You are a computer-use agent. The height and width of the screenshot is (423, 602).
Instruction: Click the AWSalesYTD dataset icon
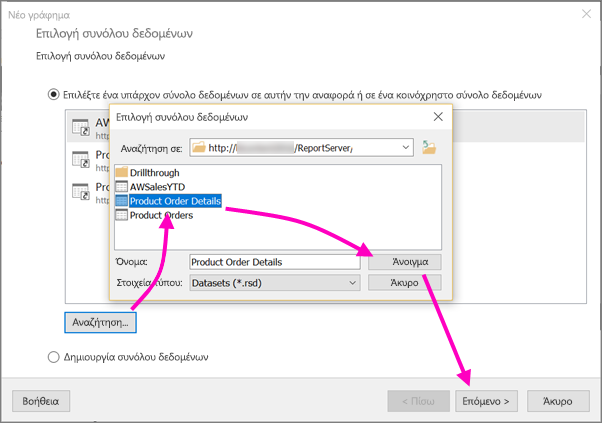(x=121, y=187)
